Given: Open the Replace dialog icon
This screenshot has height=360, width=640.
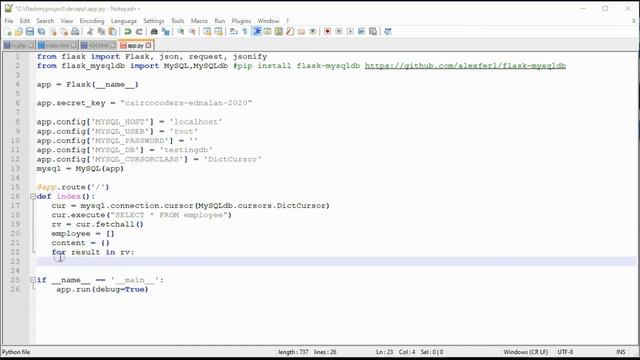Looking at the screenshot, I should (x=165, y=31).
